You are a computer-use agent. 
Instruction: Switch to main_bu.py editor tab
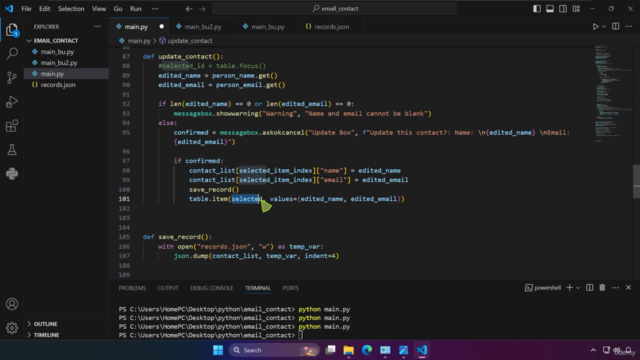[267, 27]
